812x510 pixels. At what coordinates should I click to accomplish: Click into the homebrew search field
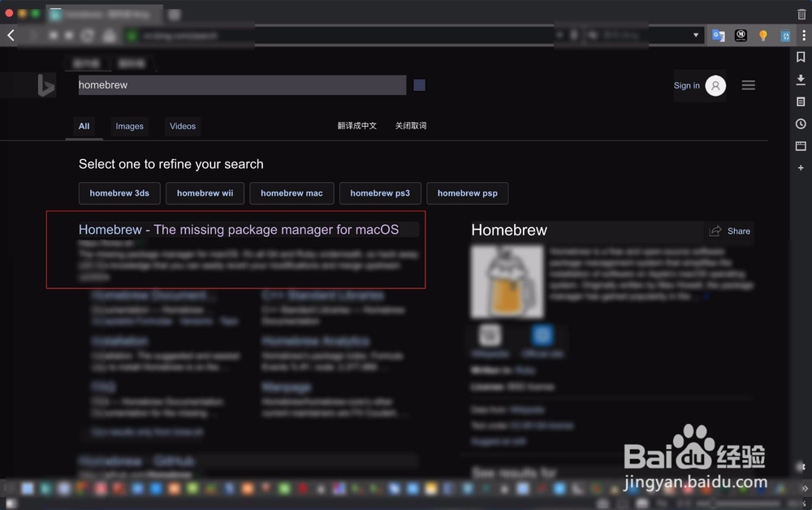(242, 85)
